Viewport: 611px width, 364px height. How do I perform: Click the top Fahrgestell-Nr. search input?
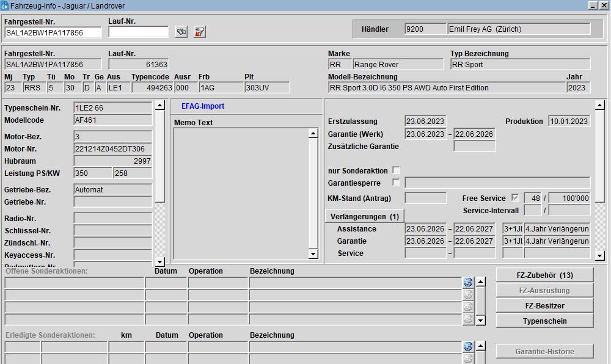click(53, 33)
